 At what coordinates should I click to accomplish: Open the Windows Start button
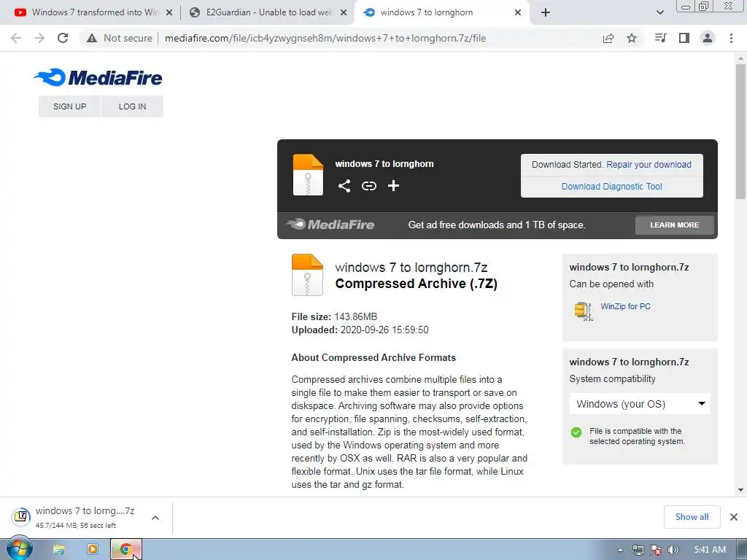(19, 549)
